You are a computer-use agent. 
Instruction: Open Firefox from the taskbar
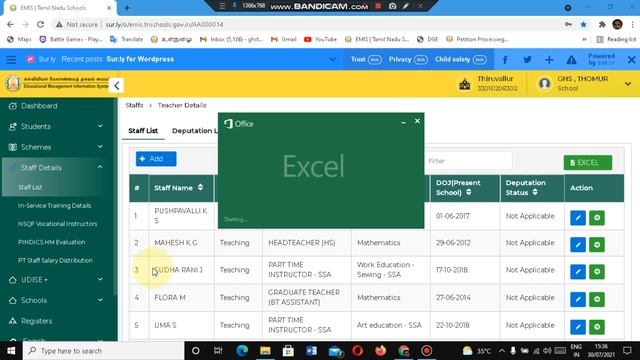coord(380,351)
